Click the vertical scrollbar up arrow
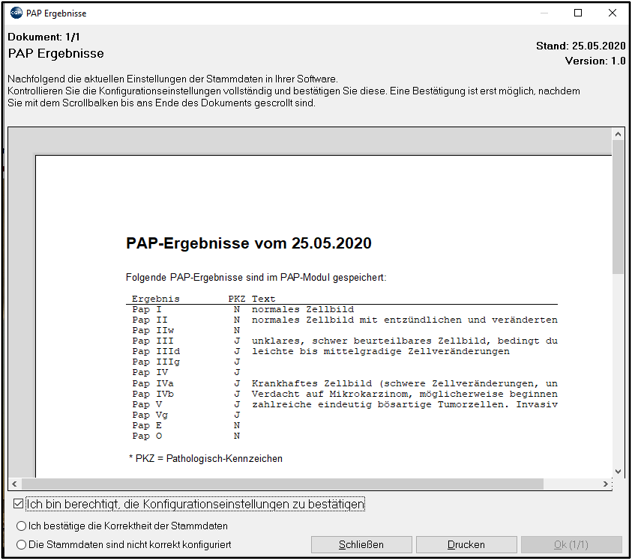 (x=618, y=134)
